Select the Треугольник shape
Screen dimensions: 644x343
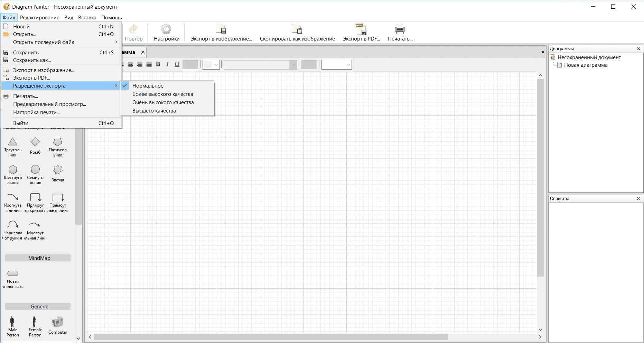tap(13, 147)
